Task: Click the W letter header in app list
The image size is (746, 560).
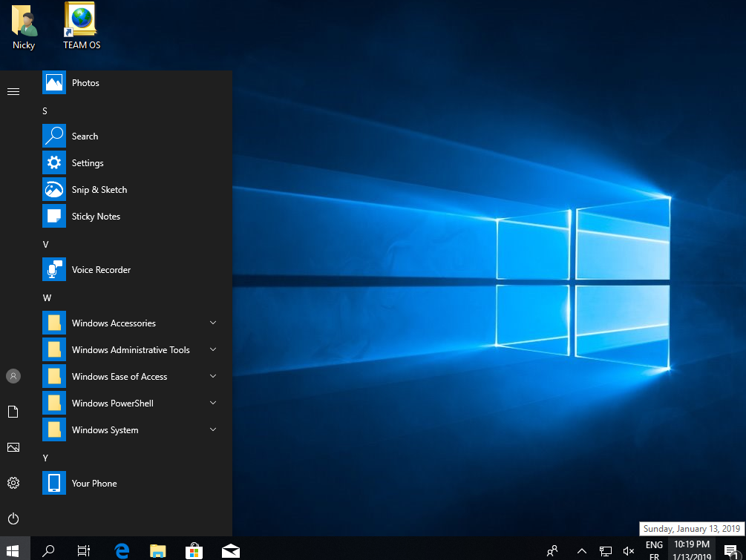Action: 47,297
